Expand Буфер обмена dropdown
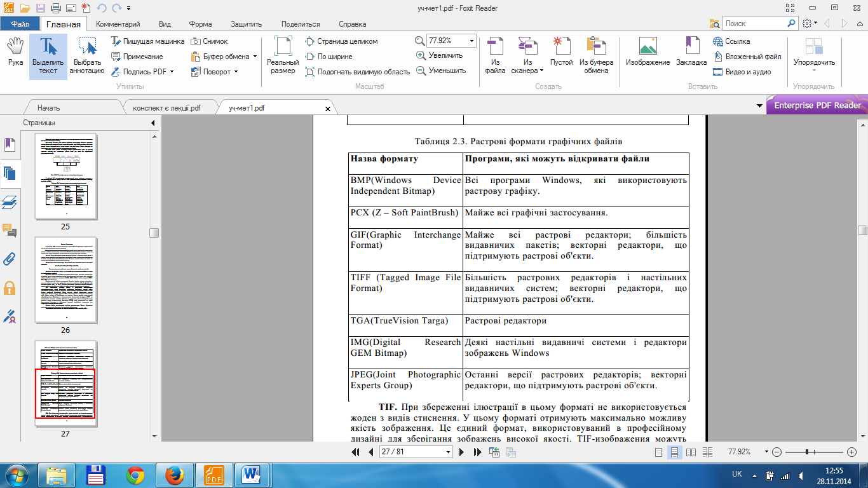Image resolution: width=868 pixels, height=488 pixels. pos(255,57)
